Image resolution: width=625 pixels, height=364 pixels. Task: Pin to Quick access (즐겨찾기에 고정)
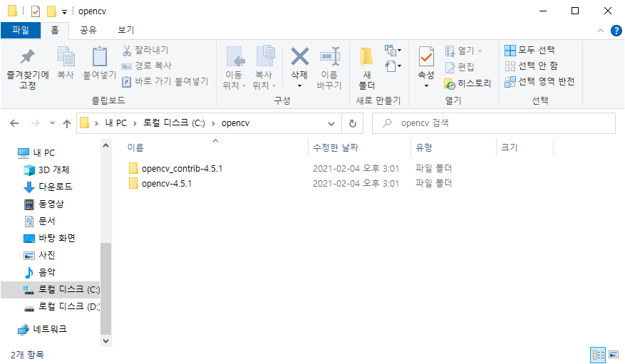(x=28, y=68)
